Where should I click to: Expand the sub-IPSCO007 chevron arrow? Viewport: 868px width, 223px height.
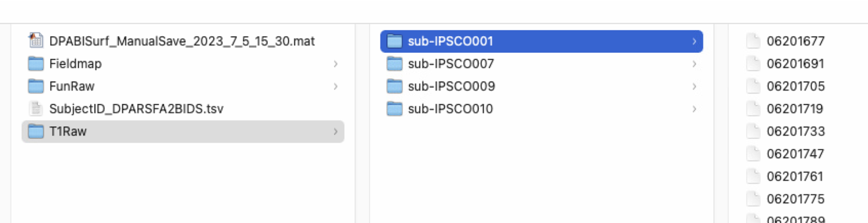[694, 64]
